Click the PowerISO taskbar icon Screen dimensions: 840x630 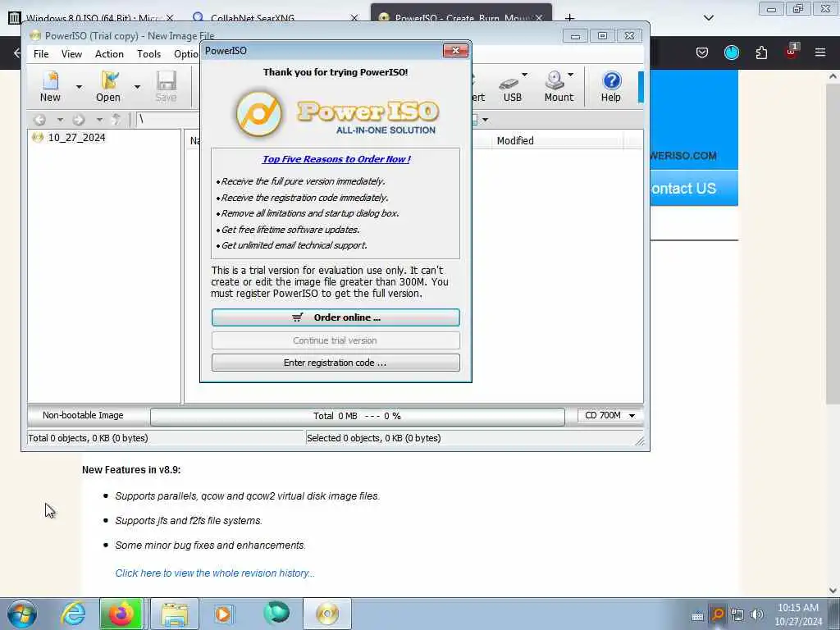pyautogui.click(x=327, y=614)
